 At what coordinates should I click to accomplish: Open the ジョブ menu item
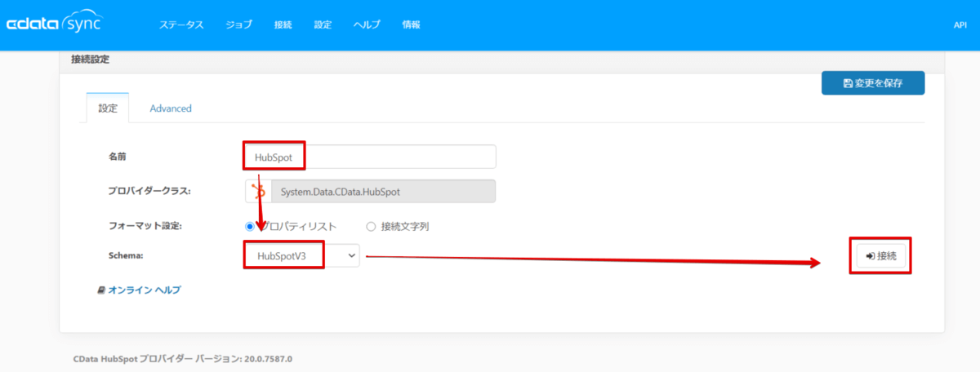pyautogui.click(x=239, y=25)
